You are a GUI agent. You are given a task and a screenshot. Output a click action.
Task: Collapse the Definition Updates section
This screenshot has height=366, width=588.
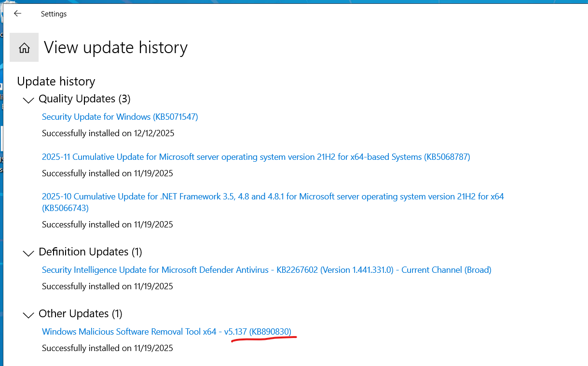(29, 253)
